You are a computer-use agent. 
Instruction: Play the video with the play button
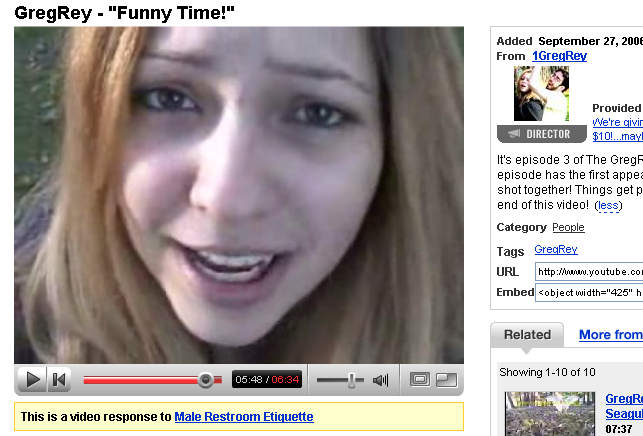(x=32, y=379)
